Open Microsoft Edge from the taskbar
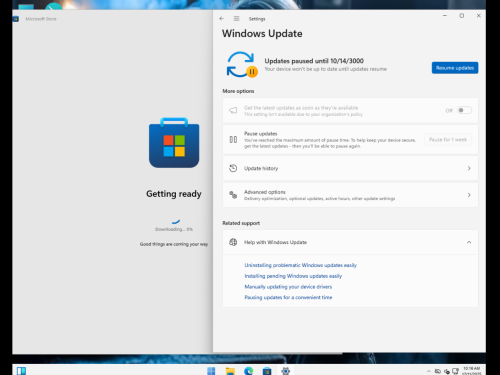Image resolution: width=500 pixels, height=375 pixels. click(249, 371)
